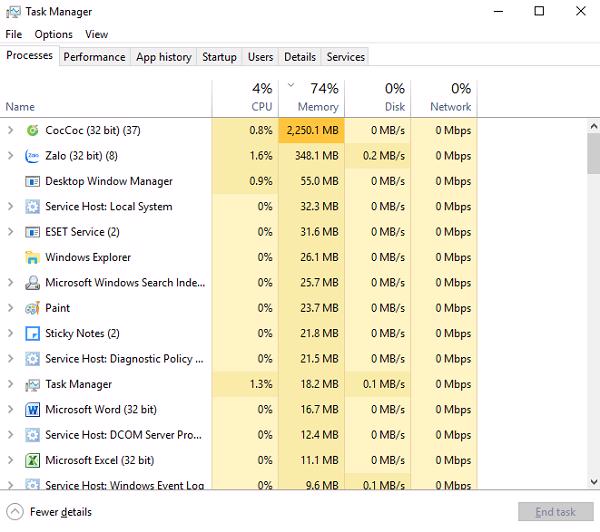Sort by the Memory column header
Image resolution: width=600 pixels, height=532 pixels.
click(312, 98)
